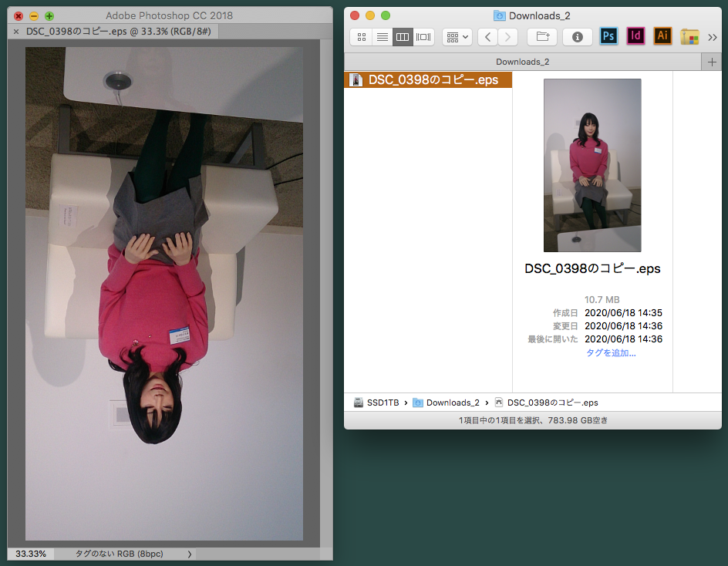Launch Photoshop from the Finder toolbar Ps icon

tap(608, 36)
